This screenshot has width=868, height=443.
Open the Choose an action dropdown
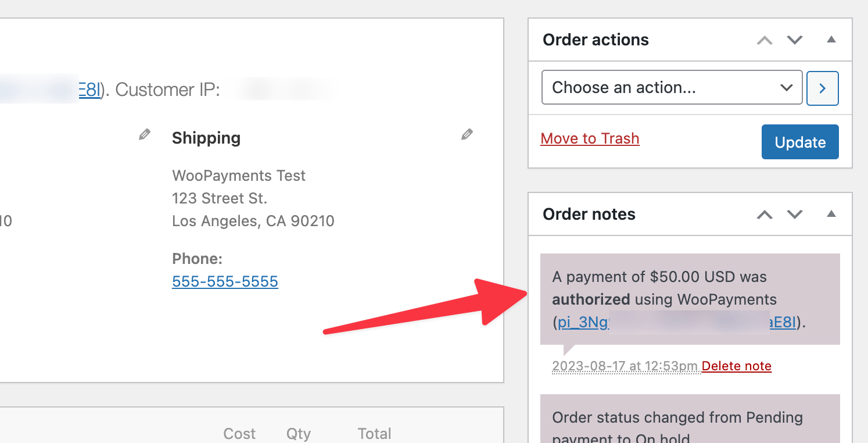tap(672, 87)
